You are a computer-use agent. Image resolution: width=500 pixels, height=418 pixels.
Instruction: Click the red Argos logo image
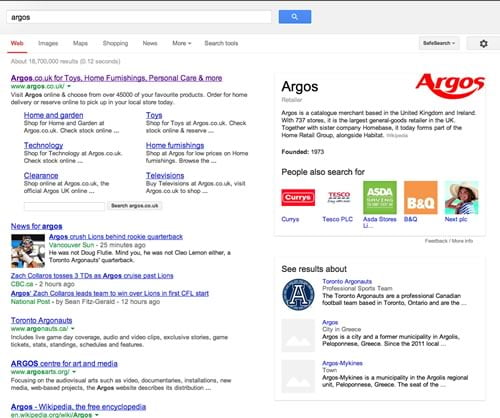(450, 86)
